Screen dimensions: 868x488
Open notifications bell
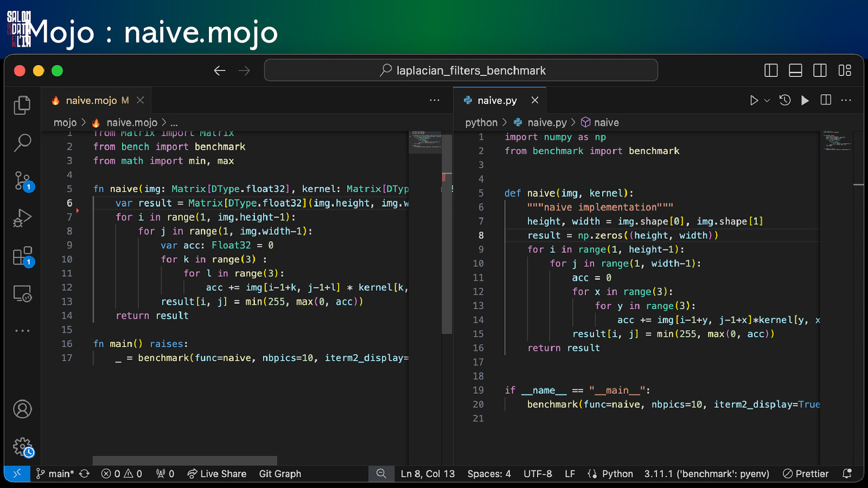point(847,473)
